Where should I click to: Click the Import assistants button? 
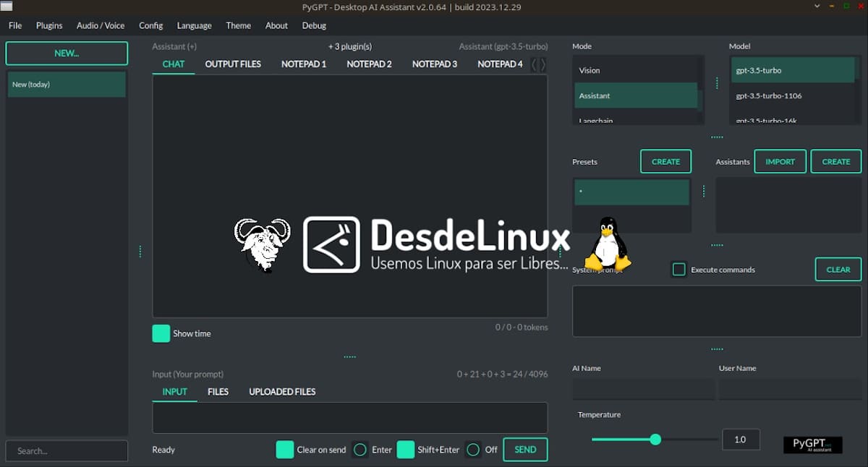(780, 162)
